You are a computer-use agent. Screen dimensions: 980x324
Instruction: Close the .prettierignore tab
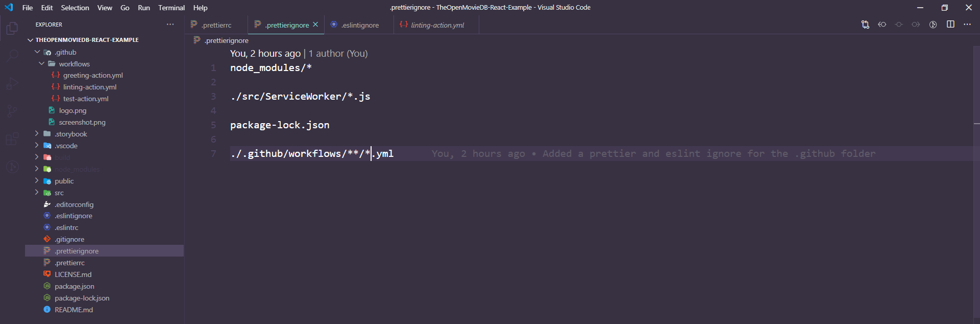point(315,25)
